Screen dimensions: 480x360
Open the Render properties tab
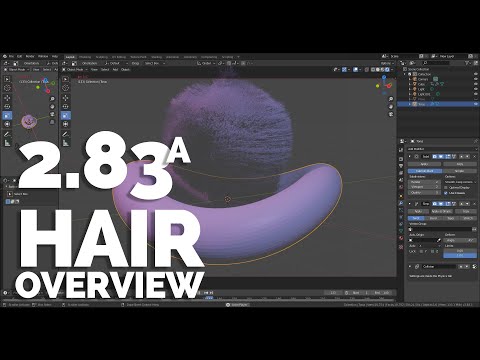(x=401, y=159)
